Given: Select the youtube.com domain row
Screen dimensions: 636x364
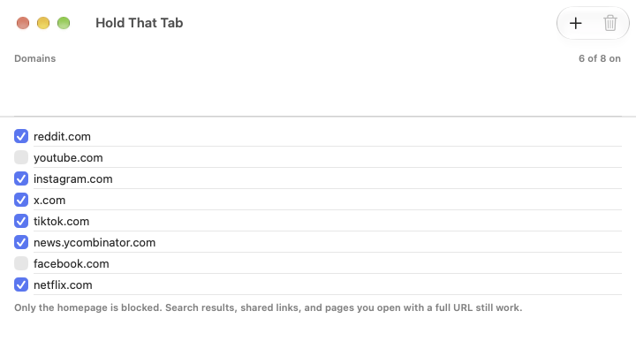Looking at the screenshot, I should [x=318, y=157].
